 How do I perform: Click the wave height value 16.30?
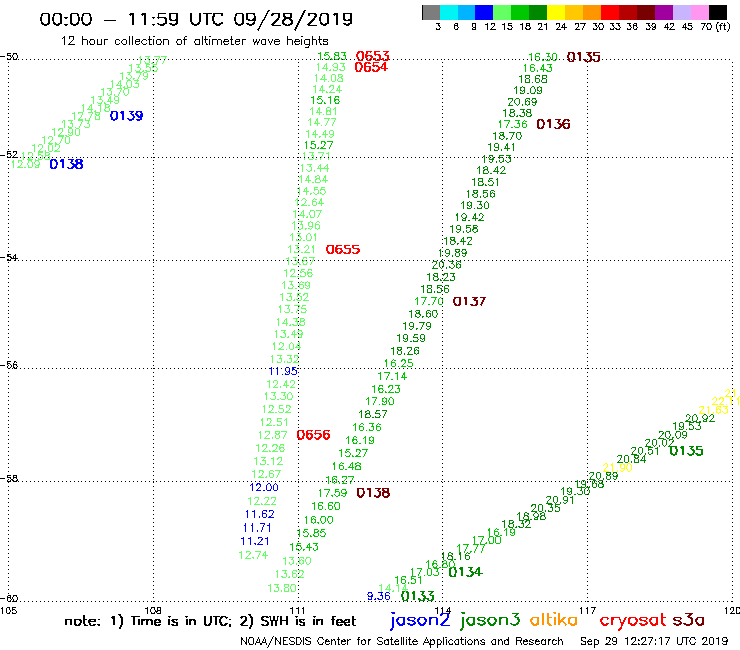[x=543, y=57]
